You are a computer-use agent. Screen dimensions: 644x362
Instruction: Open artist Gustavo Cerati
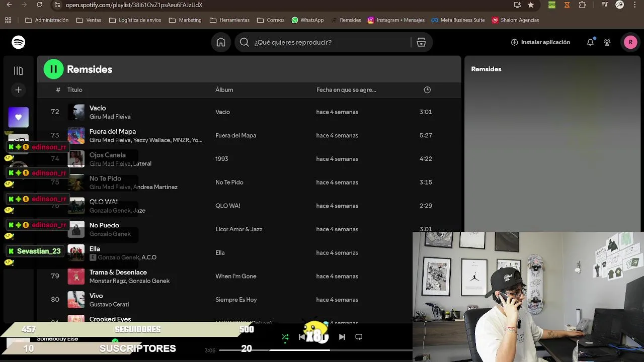point(109,305)
